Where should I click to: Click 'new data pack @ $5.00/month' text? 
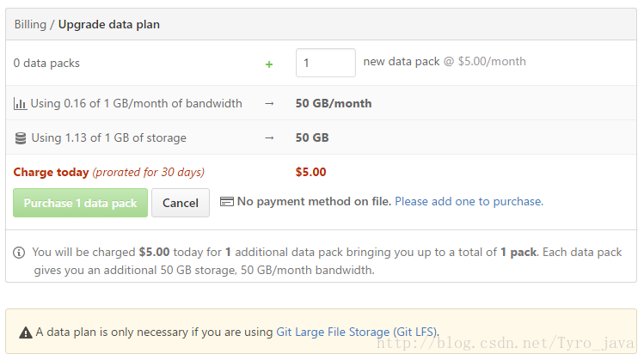(x=445, y=62)
